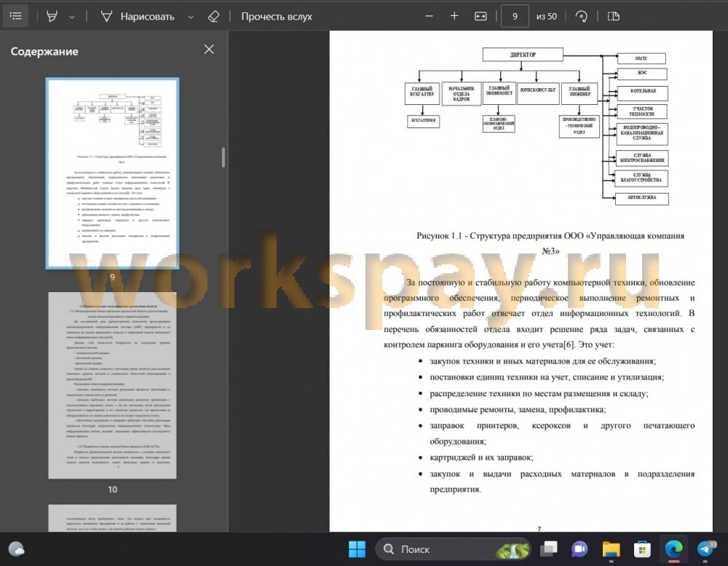Select the highlighter tool
Viewport: 728px width, 566px height.
(x=52, y=16)
